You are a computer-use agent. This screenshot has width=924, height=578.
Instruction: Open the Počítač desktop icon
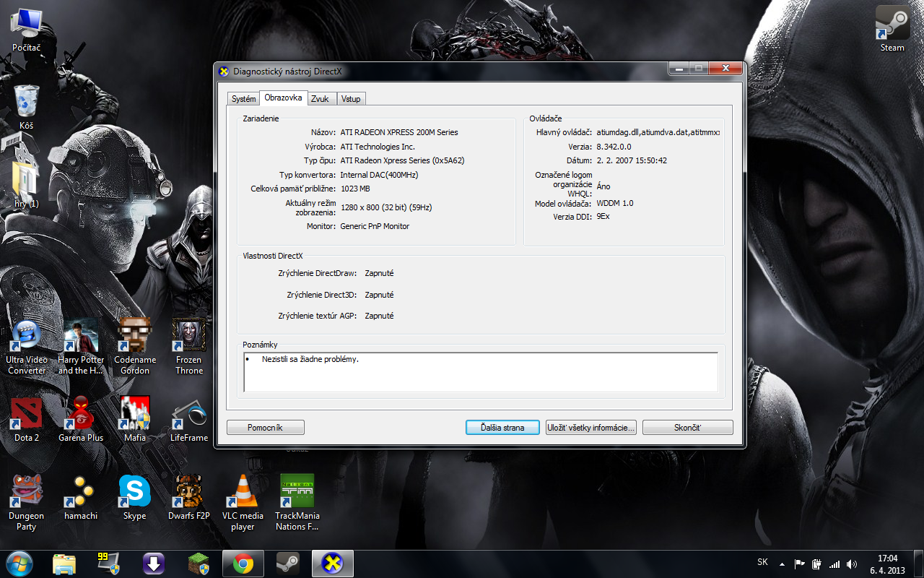(27, 29)
